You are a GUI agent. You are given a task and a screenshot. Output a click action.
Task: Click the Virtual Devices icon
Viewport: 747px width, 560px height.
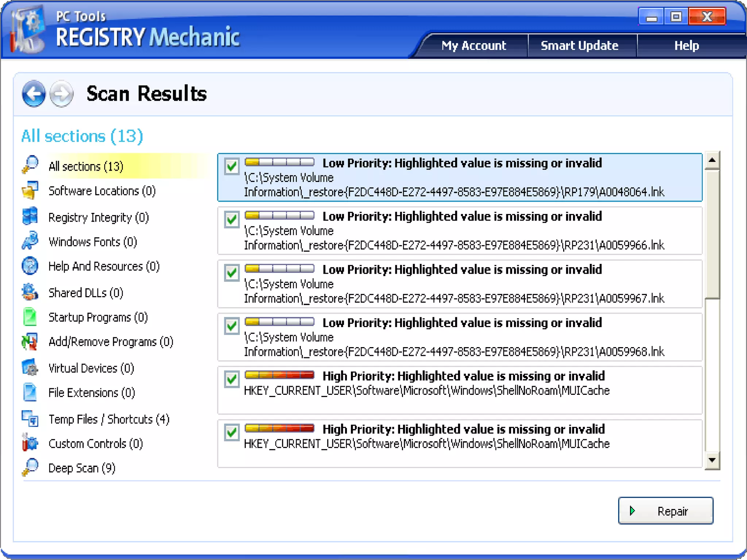coord(30,367)
